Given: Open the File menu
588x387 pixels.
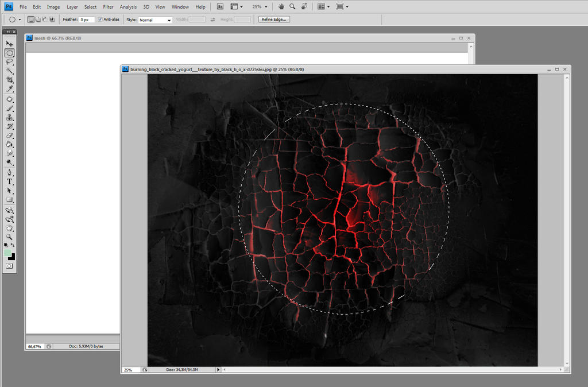Looking at the screenshot, I should pos(23,7).
